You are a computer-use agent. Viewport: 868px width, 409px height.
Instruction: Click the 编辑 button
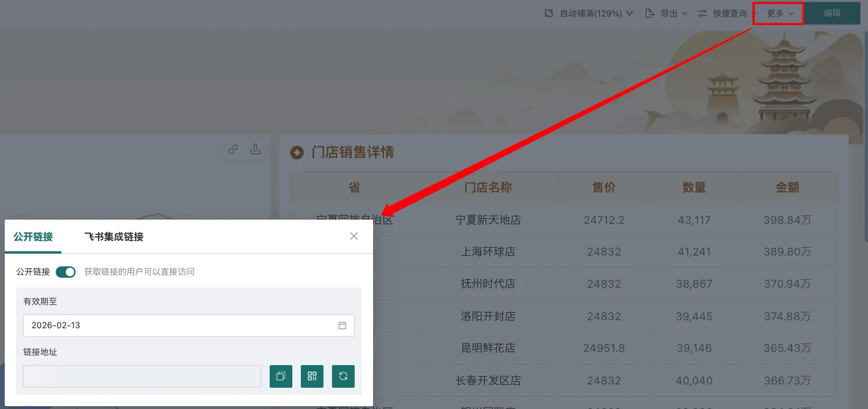[x=832, y=13]
